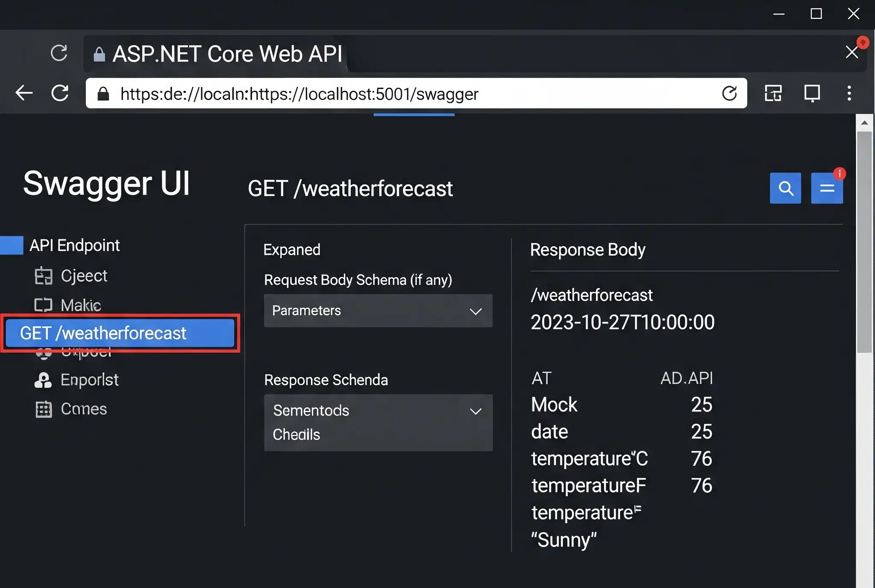Reload the page using the toolbar refresh icon
The width and height of the screenshot is (875, 588).
[60, 93]
